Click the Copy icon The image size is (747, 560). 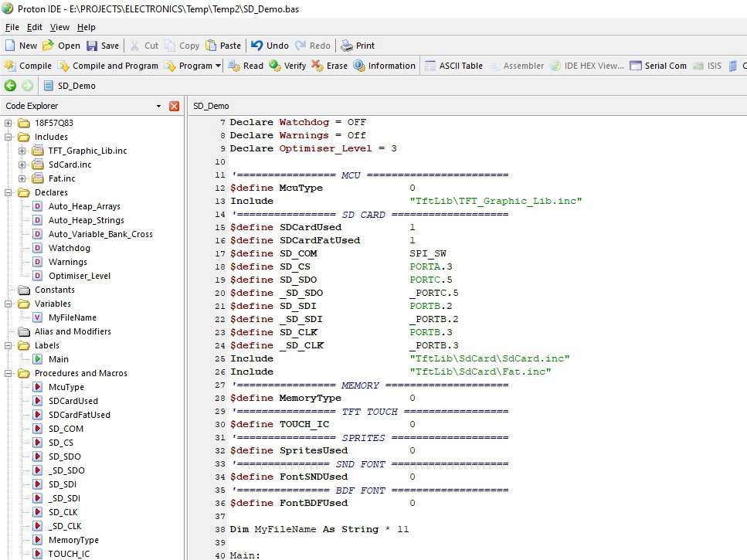[170, 46]
